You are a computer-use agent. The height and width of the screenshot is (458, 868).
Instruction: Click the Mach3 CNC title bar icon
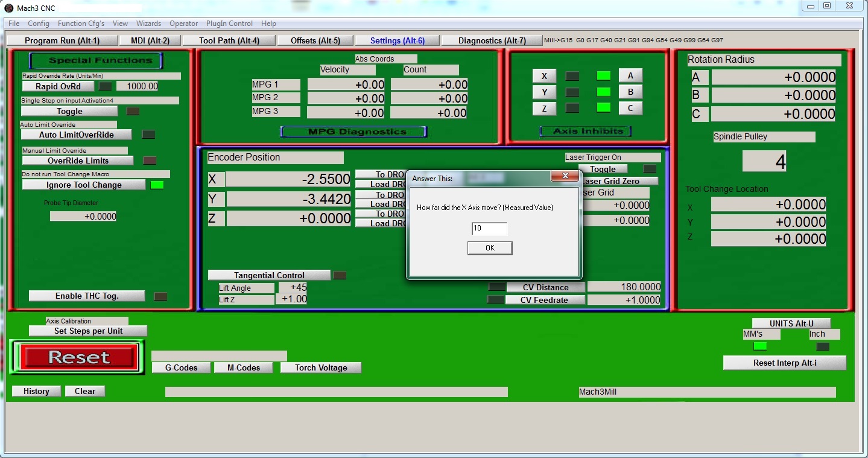[x=9, y=8]
